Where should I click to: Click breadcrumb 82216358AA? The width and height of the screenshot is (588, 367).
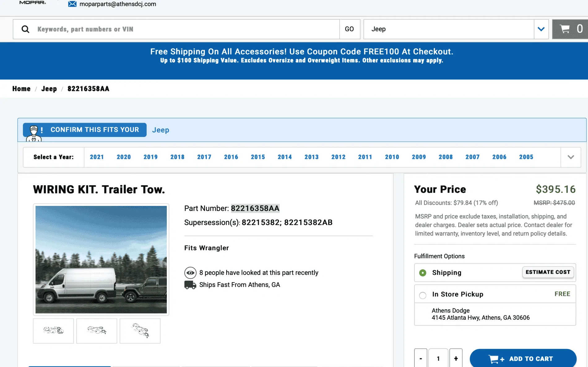point(88,89)
